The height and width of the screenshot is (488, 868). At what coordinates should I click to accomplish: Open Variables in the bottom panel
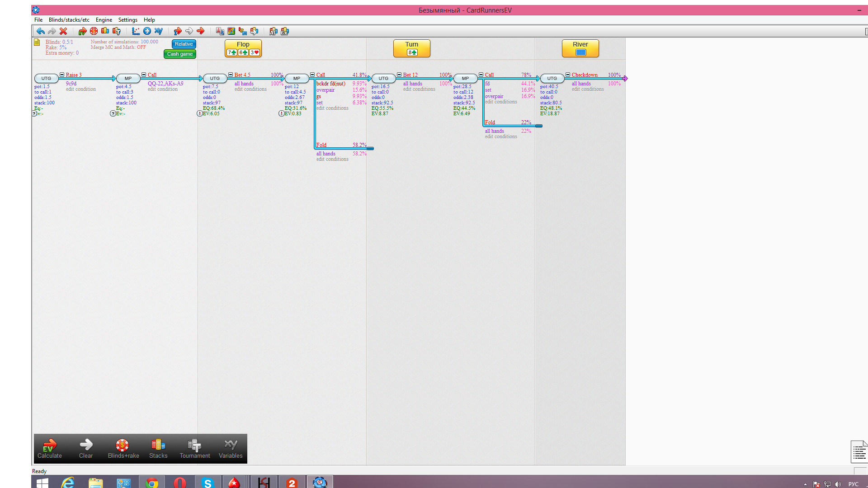(x=231, y=449)
